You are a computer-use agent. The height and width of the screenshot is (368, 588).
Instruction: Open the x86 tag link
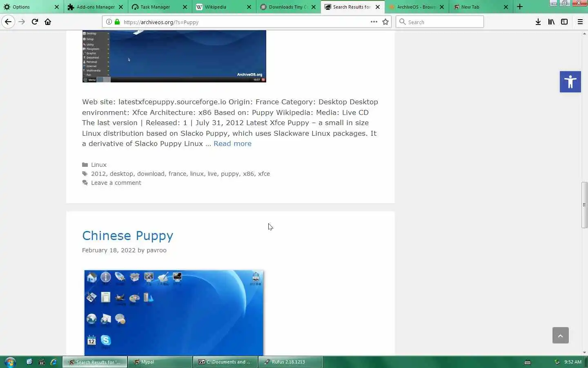pos(248,174)
